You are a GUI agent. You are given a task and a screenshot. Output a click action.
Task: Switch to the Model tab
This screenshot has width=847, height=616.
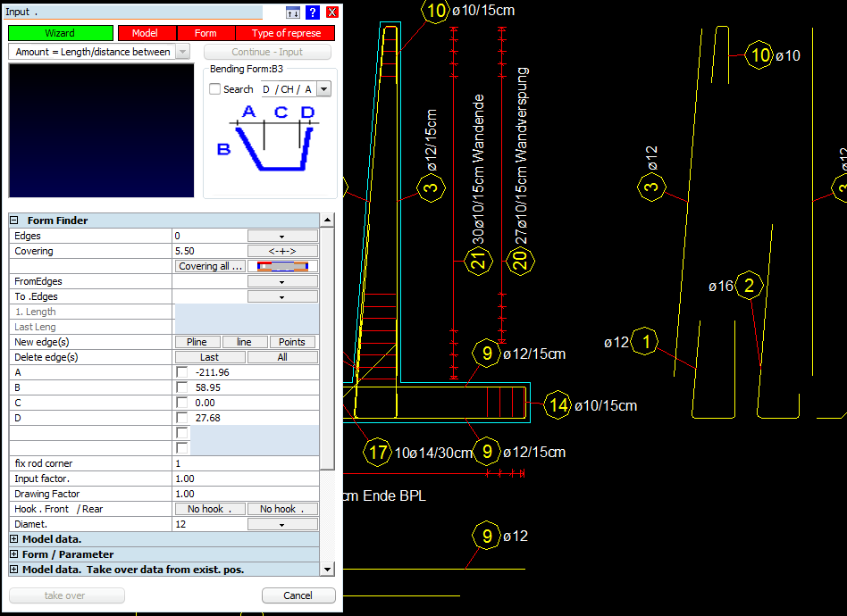(x=147, y=33)
